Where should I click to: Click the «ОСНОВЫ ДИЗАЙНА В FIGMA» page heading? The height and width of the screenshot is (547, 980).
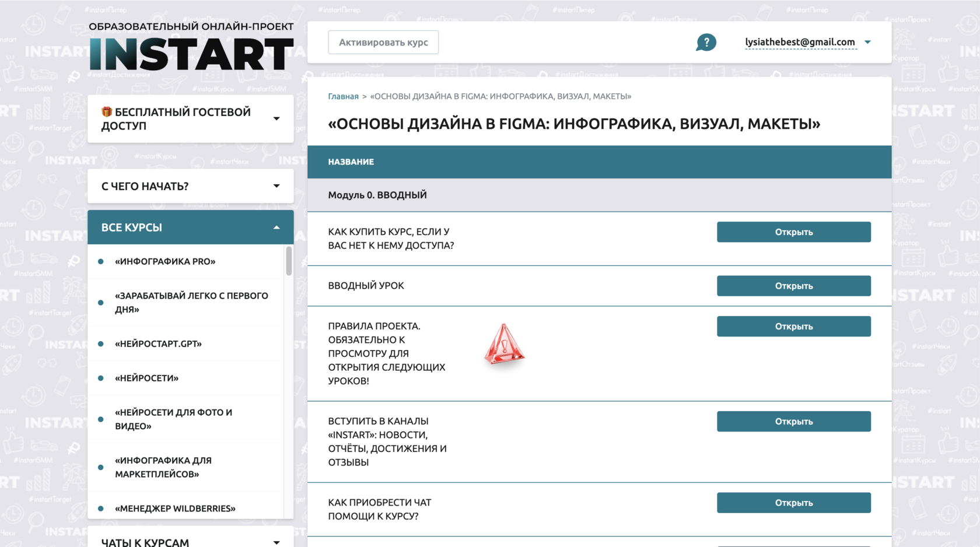click(574, 124)
